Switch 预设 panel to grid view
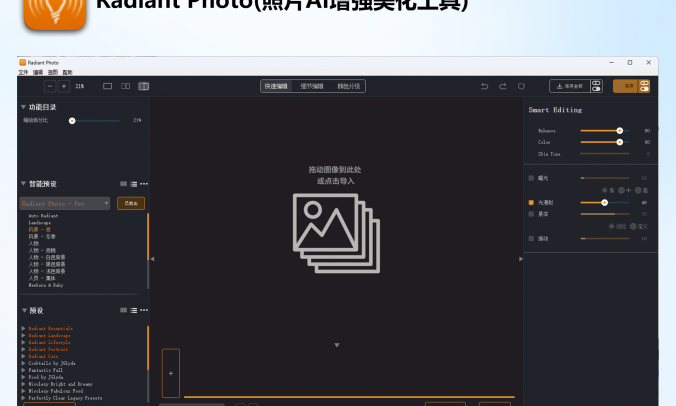The height and width of the screenshot is (406, 676). (x=123, y=310)
